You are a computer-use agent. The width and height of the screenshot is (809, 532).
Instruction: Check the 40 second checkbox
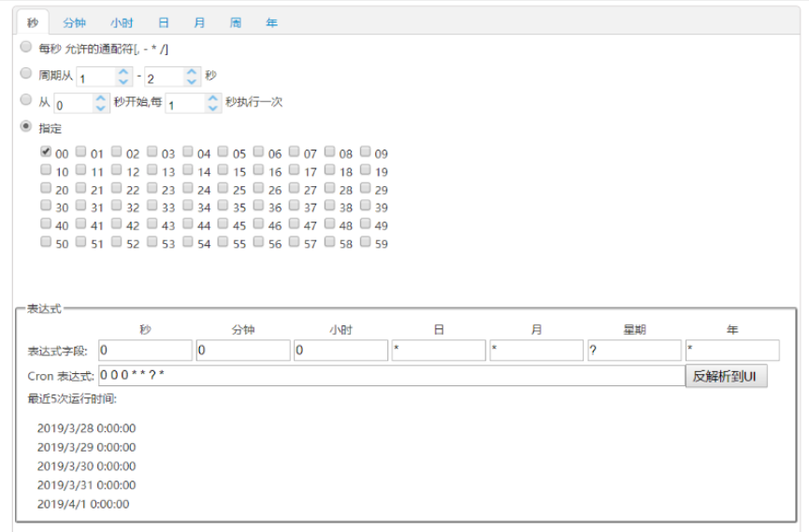pos(46,223)
